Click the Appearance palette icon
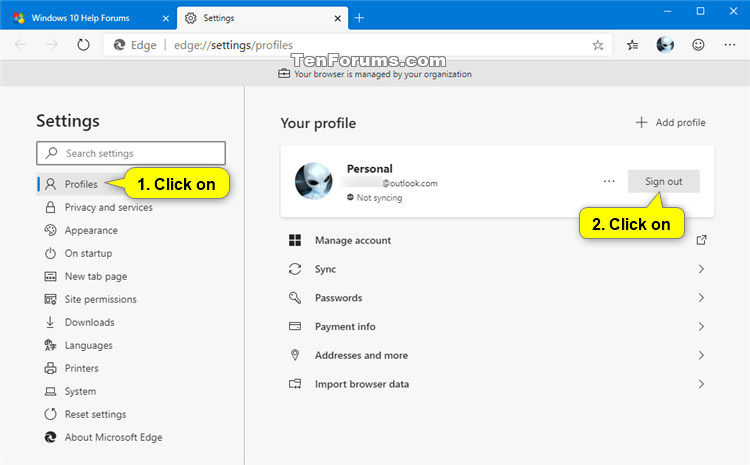Viewport: 750px width, 465px height. pyautogui.click(x=50, y=230)
